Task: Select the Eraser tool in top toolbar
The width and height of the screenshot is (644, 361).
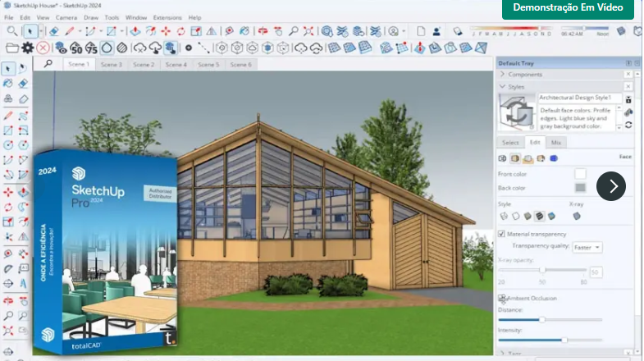Action: point(53,31)
